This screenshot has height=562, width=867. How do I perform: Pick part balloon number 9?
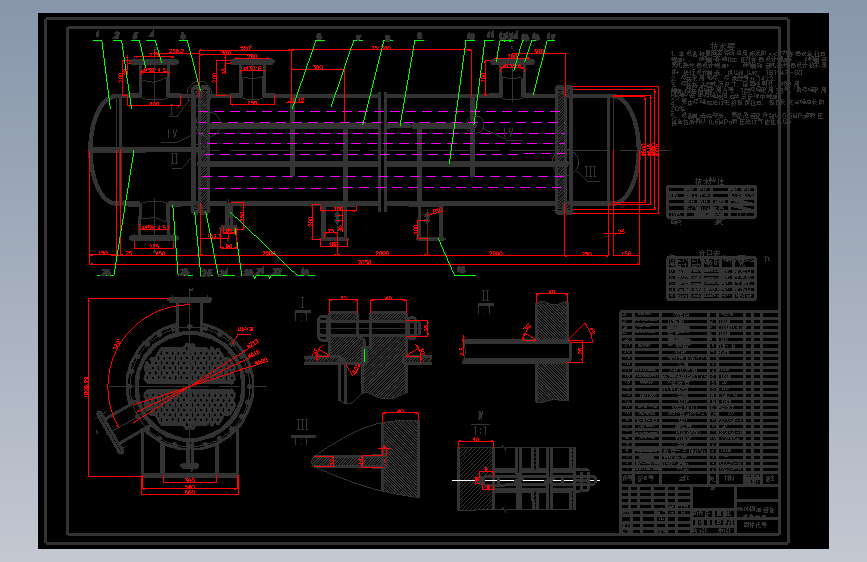(420, 36)
